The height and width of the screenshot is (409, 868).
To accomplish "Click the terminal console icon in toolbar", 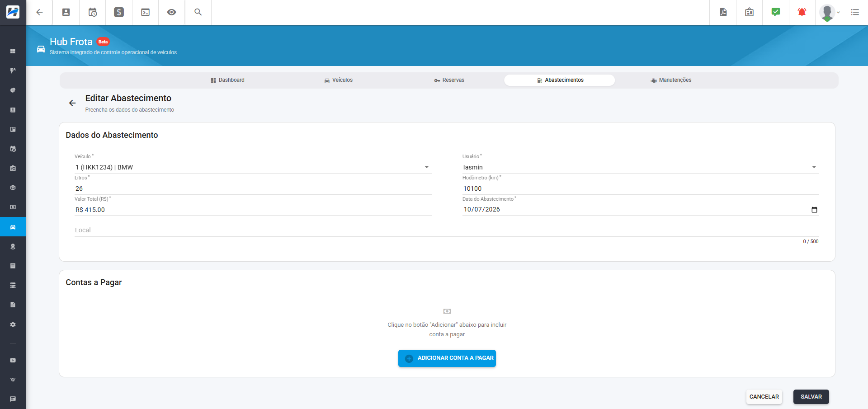I will point(146,12).
